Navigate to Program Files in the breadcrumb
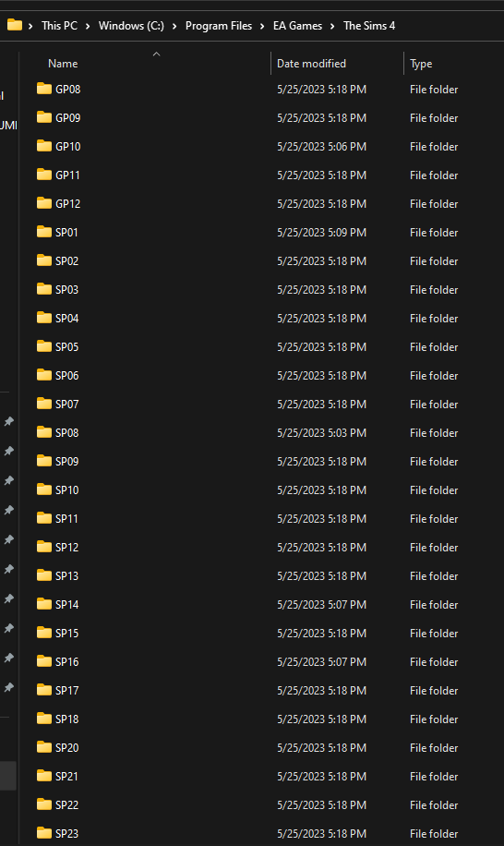Image resolution: width=504 pixels, height=846 pixels. pyautogui.click(x=219, y=26)
